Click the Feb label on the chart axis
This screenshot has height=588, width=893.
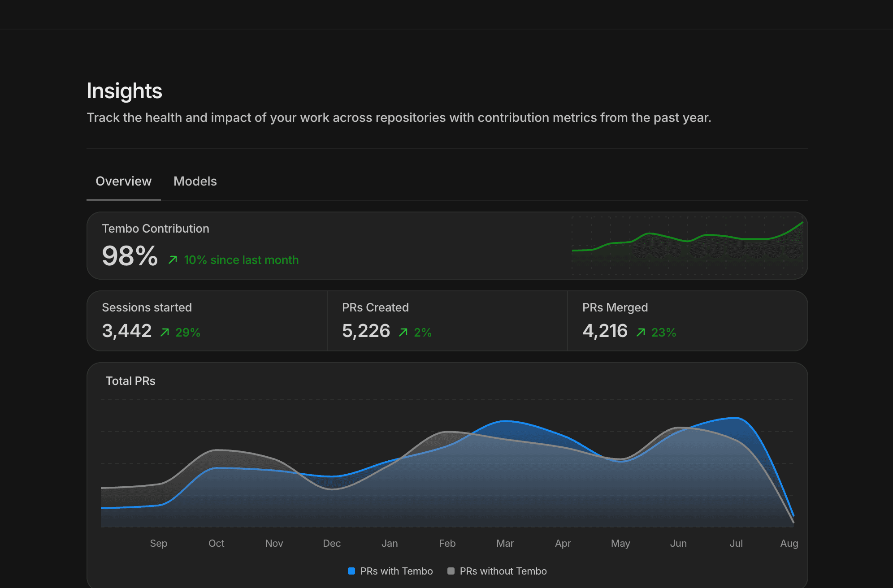pos(447,543)
